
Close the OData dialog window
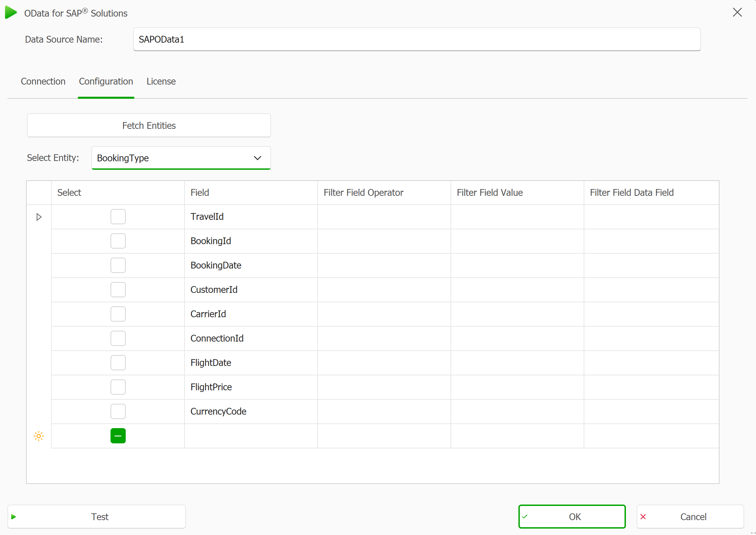tap(737, 13)
